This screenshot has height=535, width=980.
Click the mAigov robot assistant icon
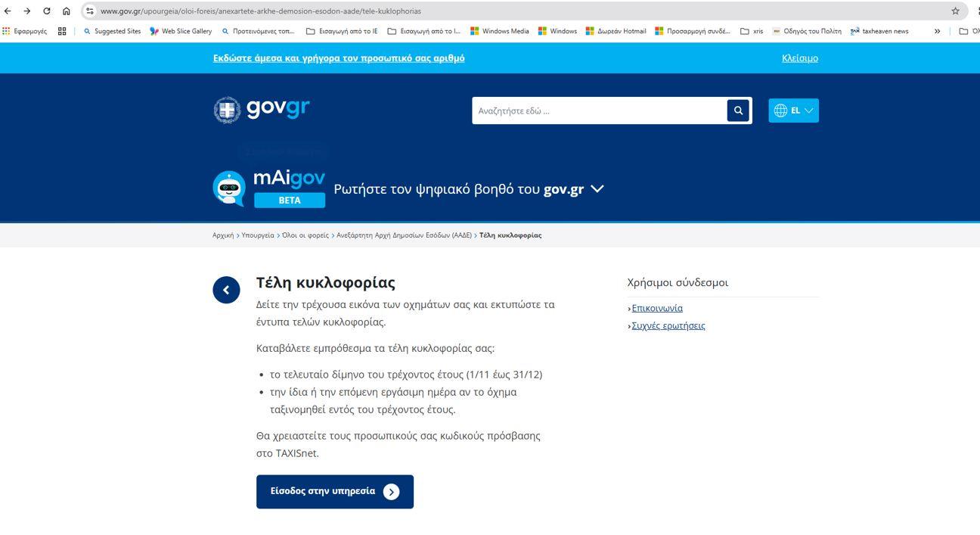pyautogui.click(x=229, y=188)
